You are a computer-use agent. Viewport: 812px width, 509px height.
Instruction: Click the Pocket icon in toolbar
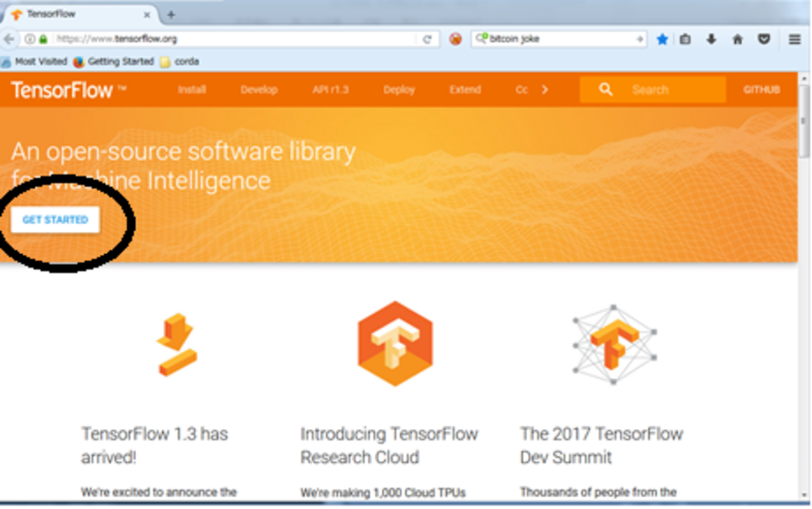(x=764, y=39)
